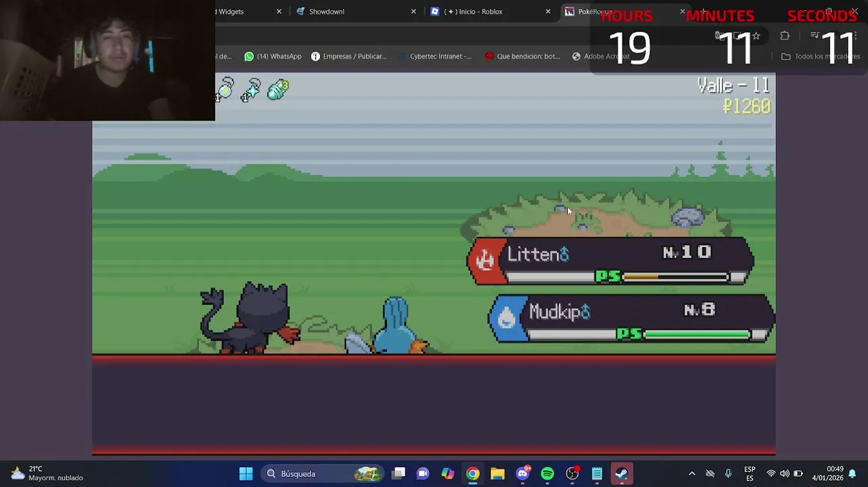Close the Inicio - Roblox tab
This screenshot has width=868, height=487.
pos(548,11)
